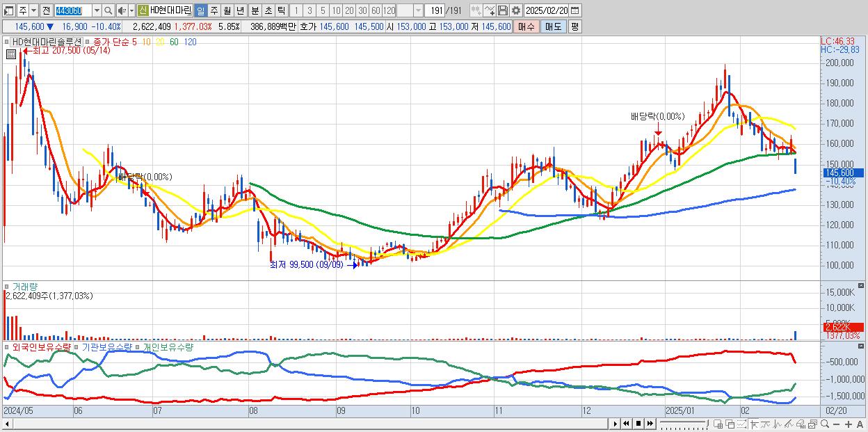Click the 종가 단순 moving average label

[x=111, y=42]
